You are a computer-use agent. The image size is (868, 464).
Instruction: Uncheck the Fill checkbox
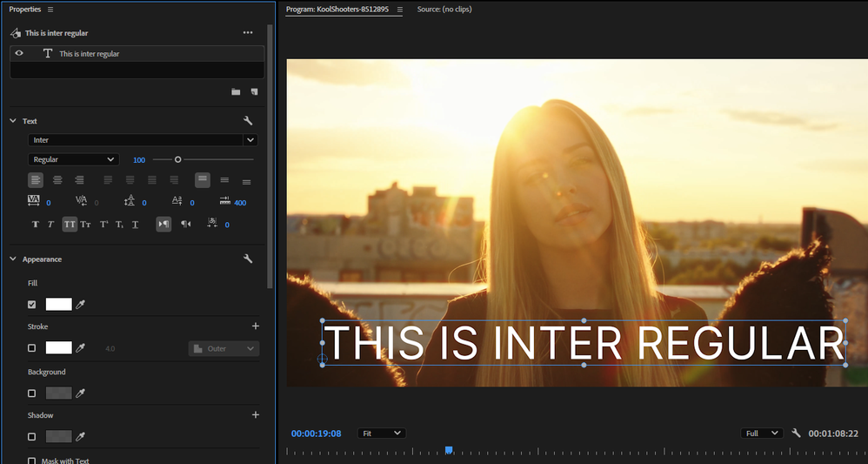click(x=32, y=305)
